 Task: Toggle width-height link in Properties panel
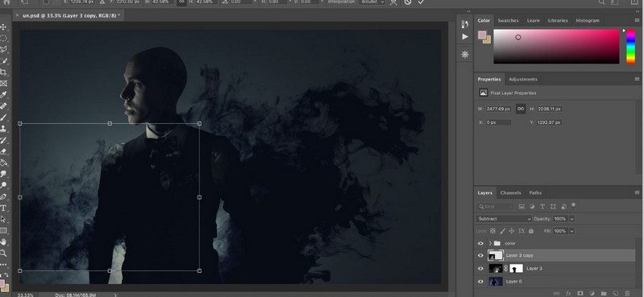[521, 109]
